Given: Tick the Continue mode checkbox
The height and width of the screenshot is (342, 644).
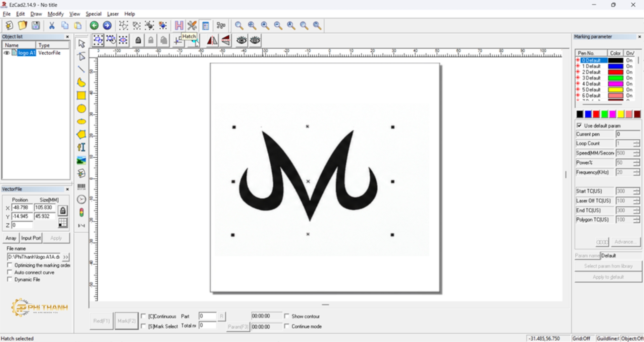Looking at the screenshot, I should [287, 326].
